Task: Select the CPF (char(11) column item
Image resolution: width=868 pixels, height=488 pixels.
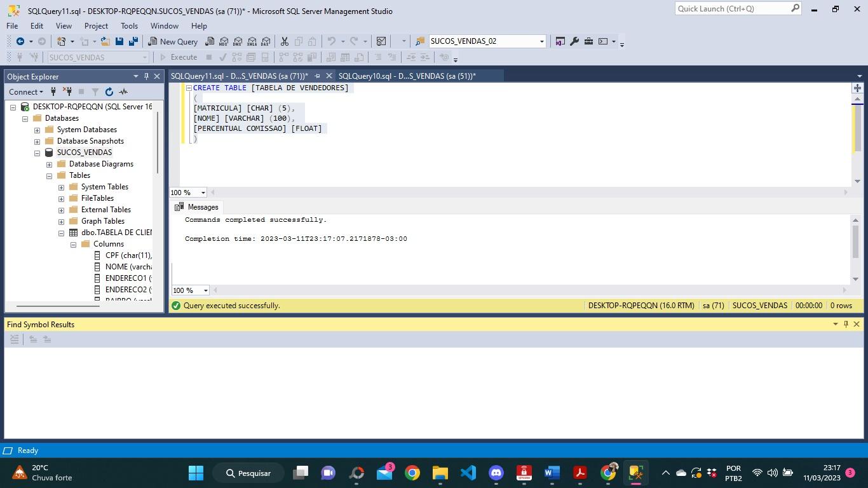Action: pyautogui.click(x=128, y=255)
